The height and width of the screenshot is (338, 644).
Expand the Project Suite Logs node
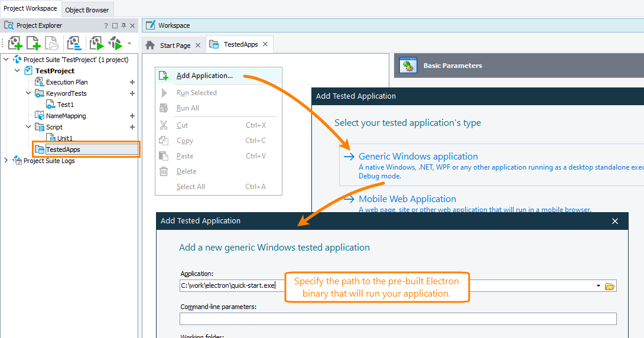(x=6, y=161)
